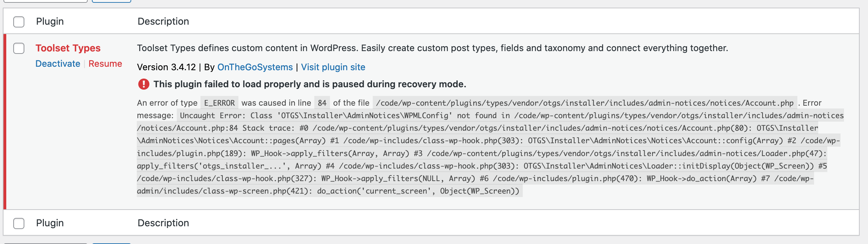
Task: Click the Description column label in footer
Action: pyautogui.click(x=163, y=223)
